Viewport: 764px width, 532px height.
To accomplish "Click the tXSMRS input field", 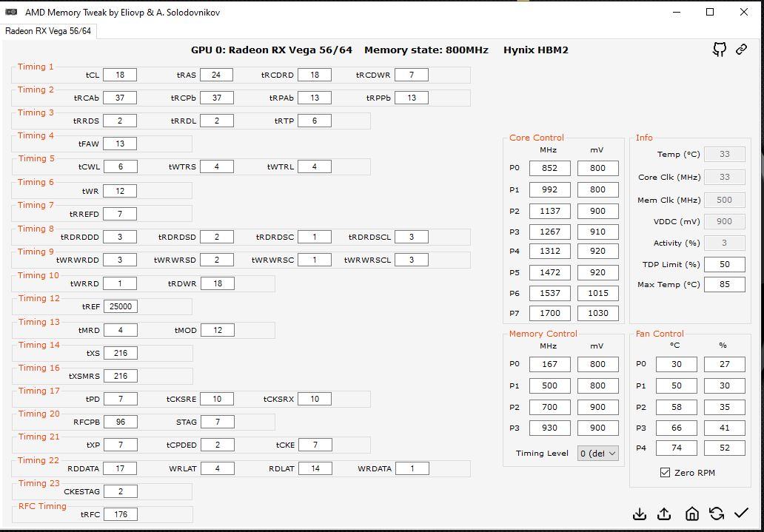I will coord(121,376).
